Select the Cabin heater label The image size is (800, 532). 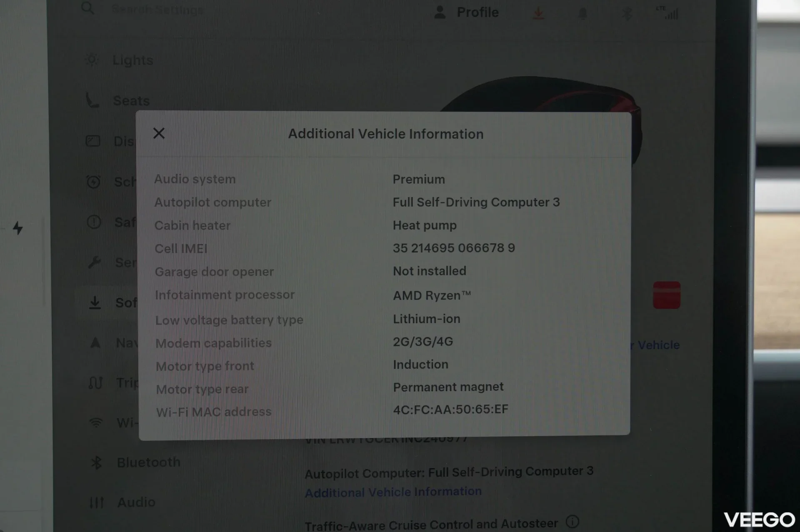point(192,225)
